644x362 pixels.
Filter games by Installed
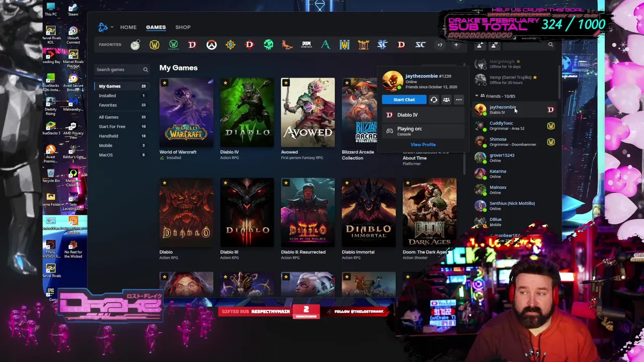pyautogui.click(x=122, y=96)
